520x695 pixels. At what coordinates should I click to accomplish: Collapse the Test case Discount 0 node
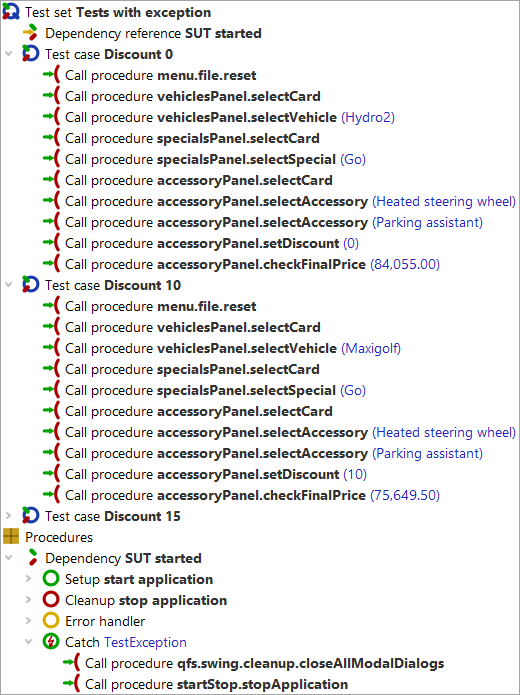8,54
